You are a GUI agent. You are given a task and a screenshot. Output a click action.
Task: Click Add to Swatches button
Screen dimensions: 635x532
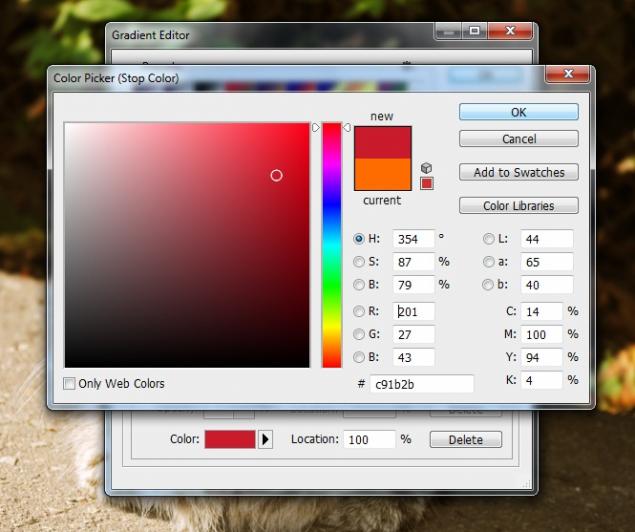[x=518, y=172]
